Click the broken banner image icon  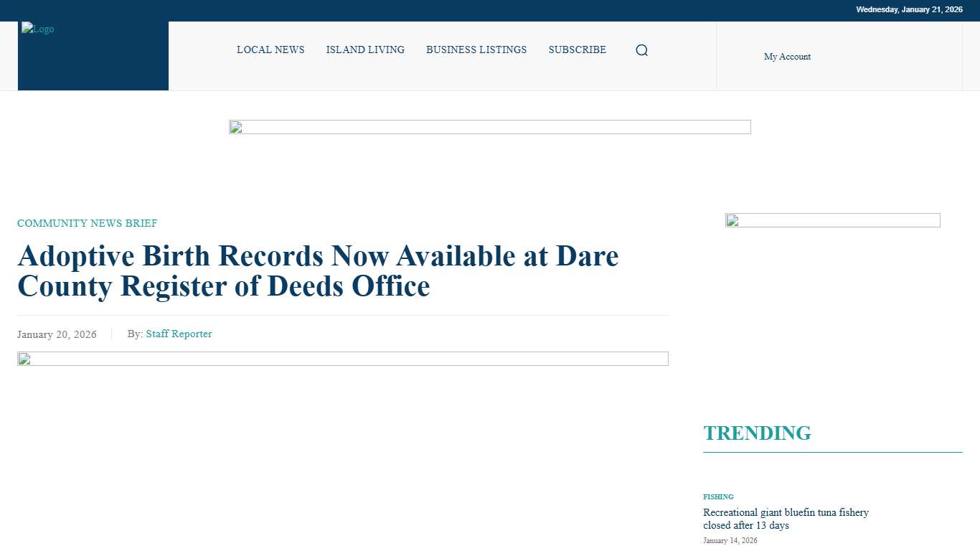(x=237, y=127)
